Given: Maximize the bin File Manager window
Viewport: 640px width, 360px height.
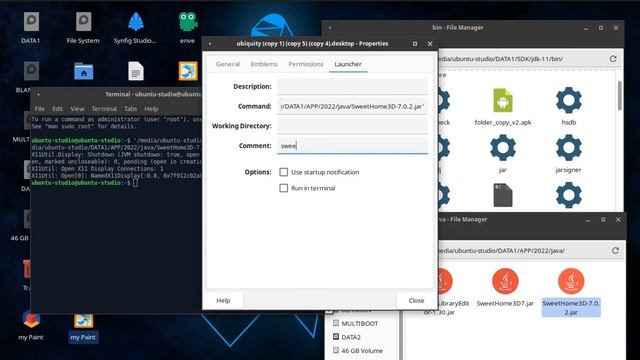Looking at the screenshot, I should tap(601, 28).
